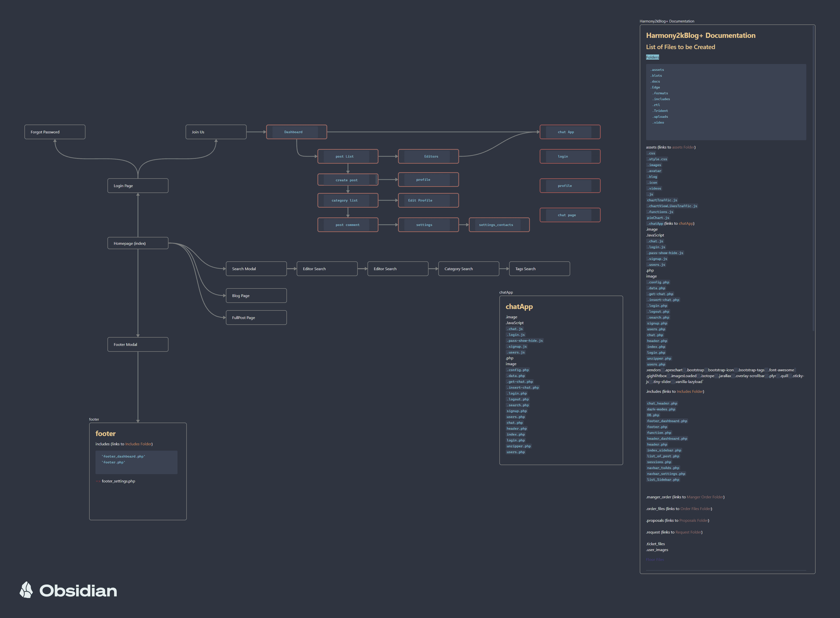Image resolution: width=840 pixels, height=618 pixels.
Task: Click the create post node
Action: [348, 180]
